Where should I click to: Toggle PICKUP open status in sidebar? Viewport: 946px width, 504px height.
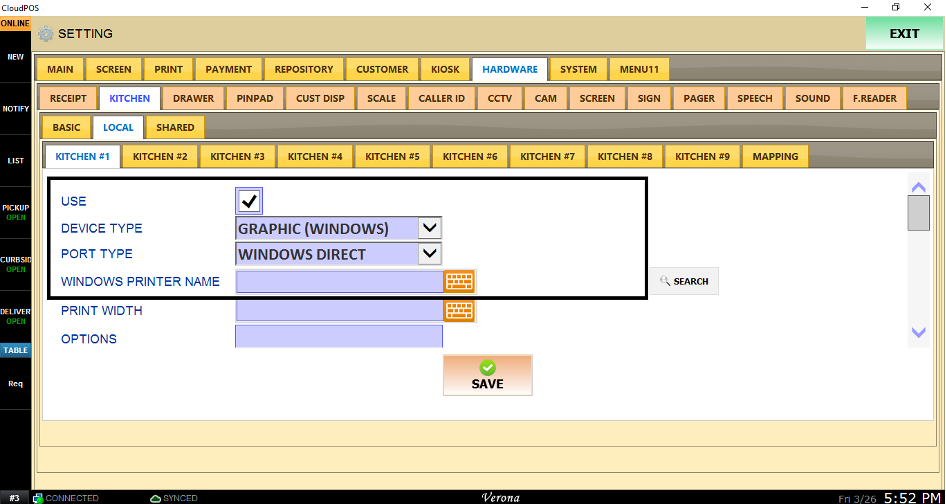click(15, 212)
